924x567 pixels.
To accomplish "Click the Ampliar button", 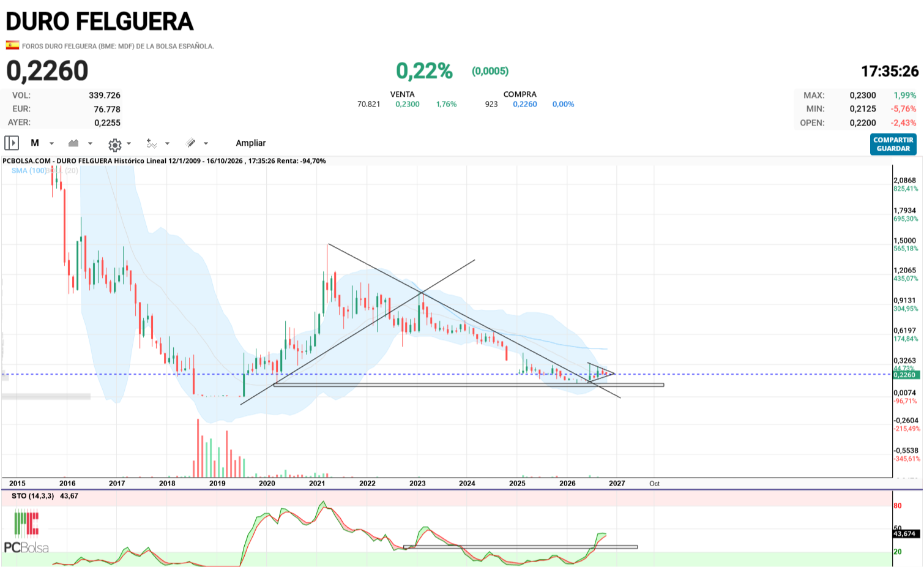I will point(251,143).
